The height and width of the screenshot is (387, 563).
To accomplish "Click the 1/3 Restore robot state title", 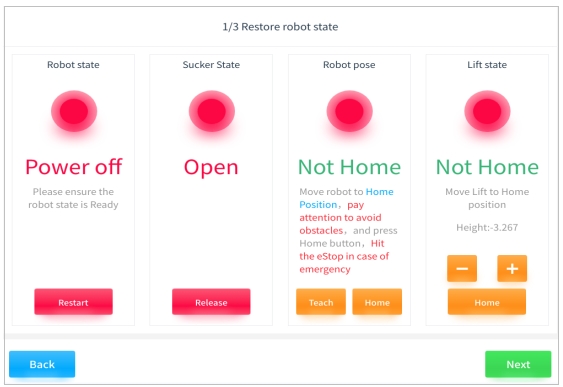I will tap(280, 27).
